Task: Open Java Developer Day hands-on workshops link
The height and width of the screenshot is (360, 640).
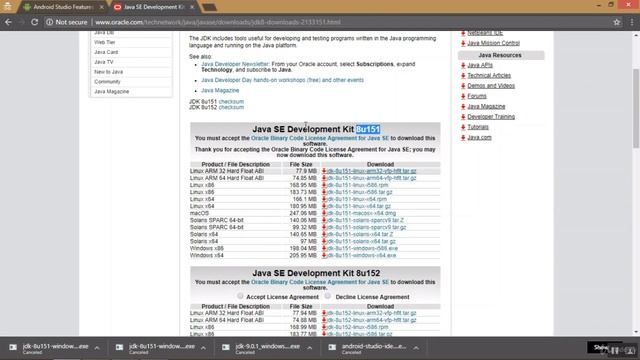Action: (282, 80)
